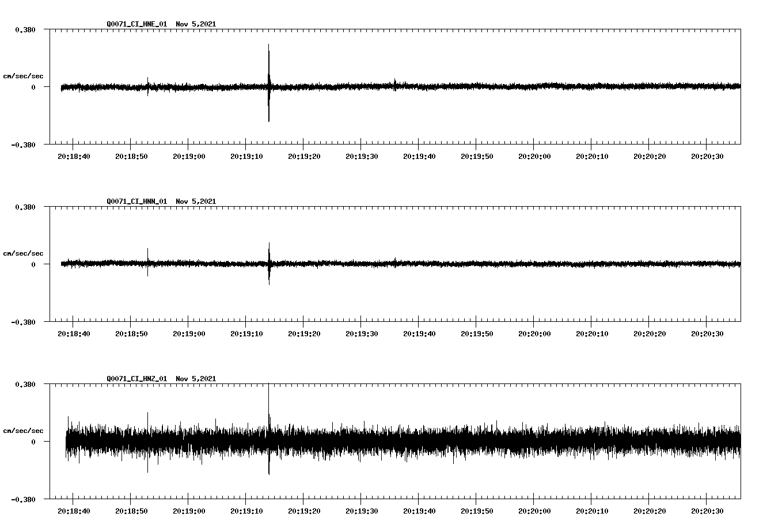The image size is (782, 532).
Task: Click the Q0071_CI_HNZ_01 plot title
Action: [x=161, y=379]
